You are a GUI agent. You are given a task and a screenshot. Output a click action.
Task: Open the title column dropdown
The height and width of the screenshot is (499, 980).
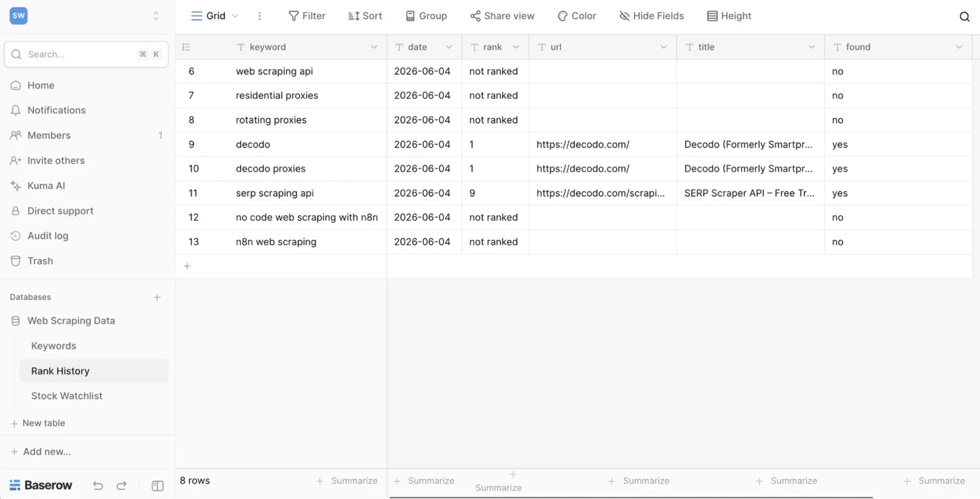pos(811,47)
